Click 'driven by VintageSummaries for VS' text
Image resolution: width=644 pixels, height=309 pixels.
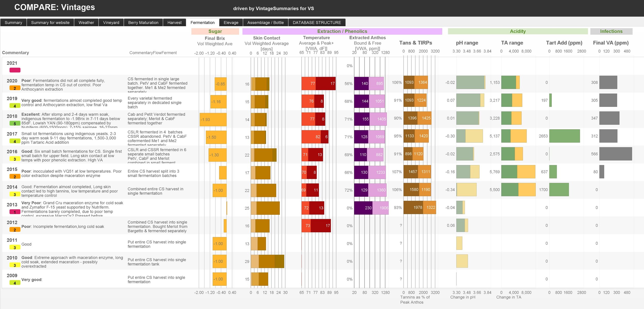[x=274, y=8]
